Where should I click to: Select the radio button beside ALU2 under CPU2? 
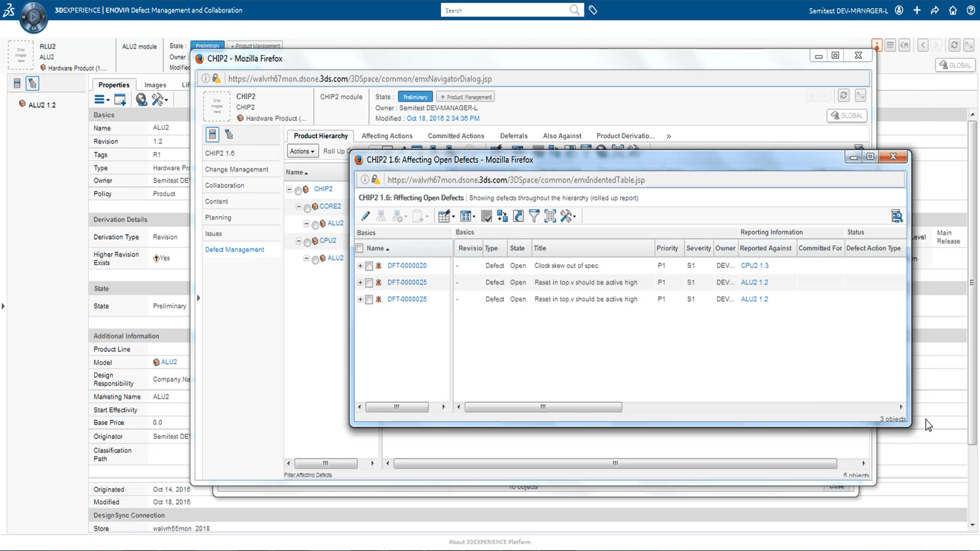[315, 260]
